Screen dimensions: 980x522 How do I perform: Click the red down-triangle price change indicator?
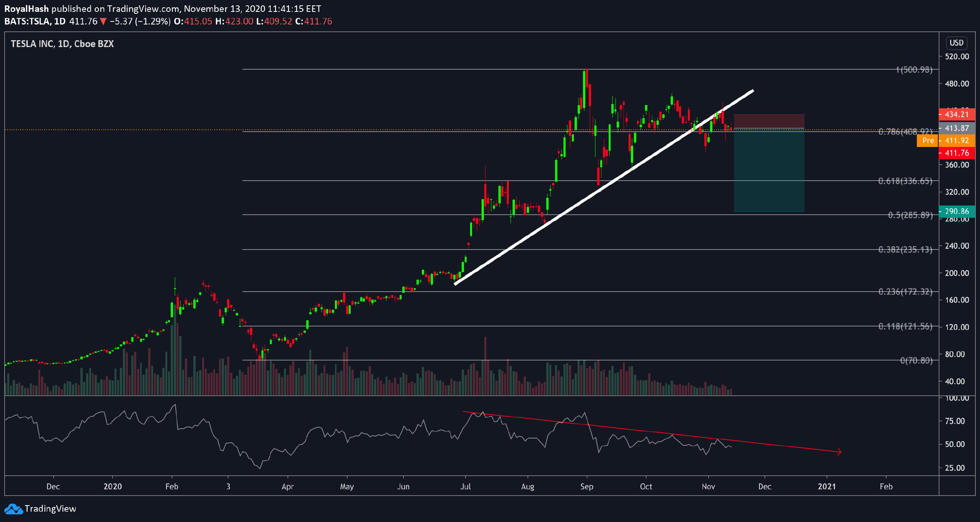coord(103,21)
